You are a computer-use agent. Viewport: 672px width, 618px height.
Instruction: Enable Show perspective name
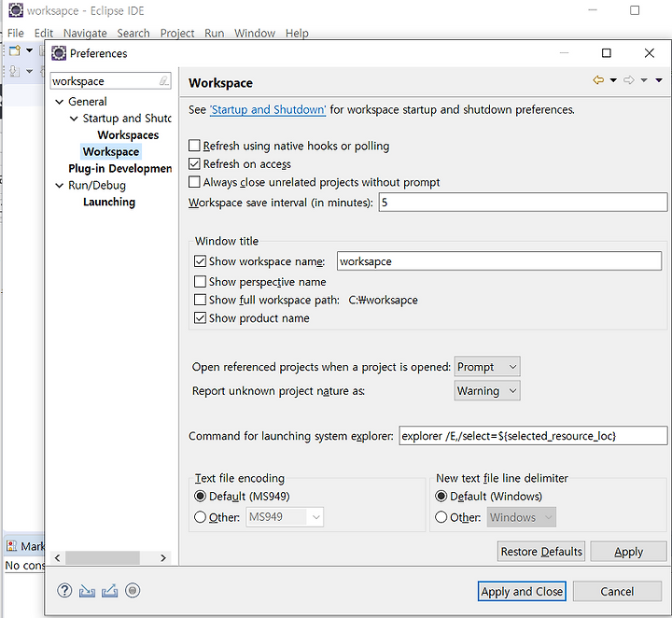point(200,282)
